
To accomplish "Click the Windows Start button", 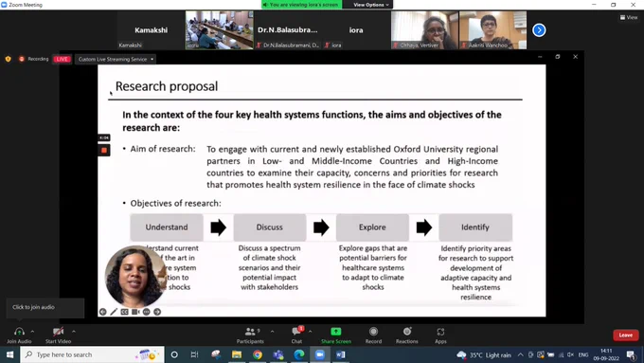I will [x=9, y=354].
